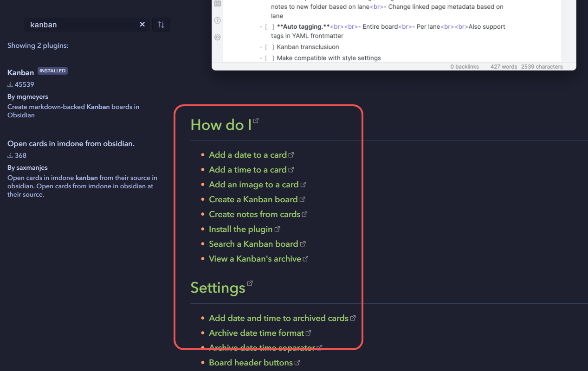
Task: Open the help icon in the note sidebar
Action: tap(217, 20)
